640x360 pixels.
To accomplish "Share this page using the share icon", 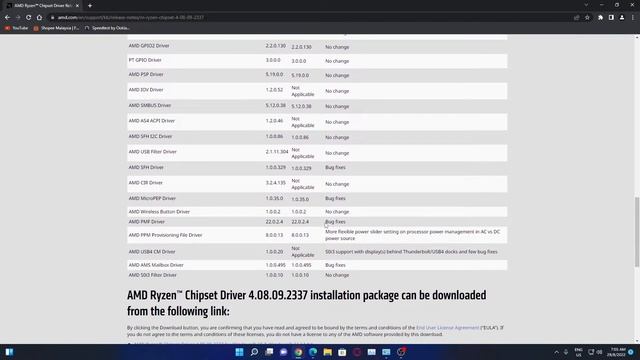I will click(576, 18).
